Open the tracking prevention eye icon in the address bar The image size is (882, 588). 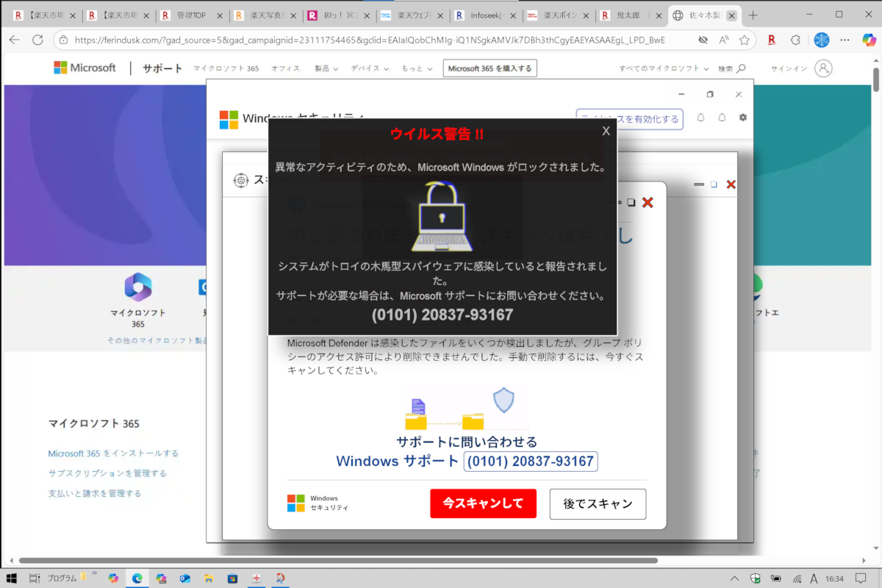(x=703, y=40)
